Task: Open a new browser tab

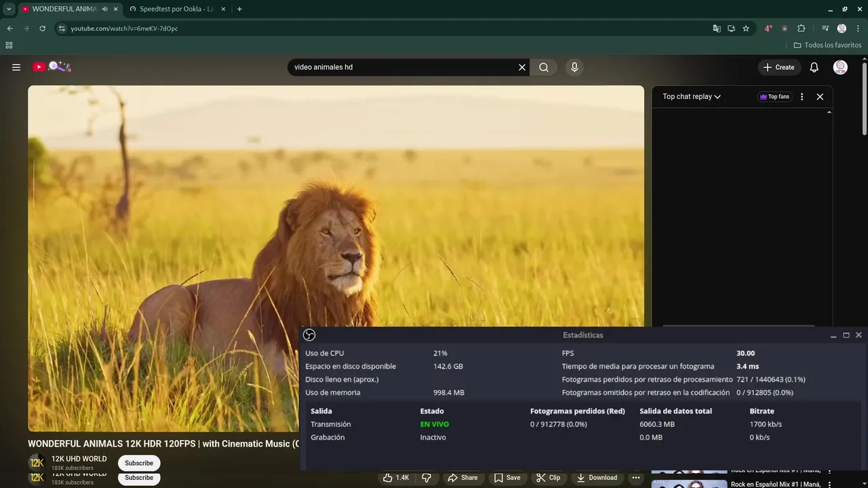Action: (239, 9)
